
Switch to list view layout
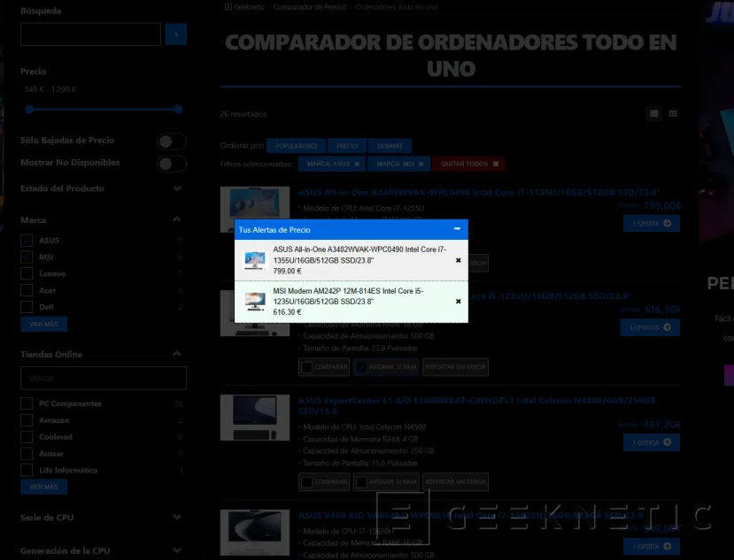[x=654, y=114]
